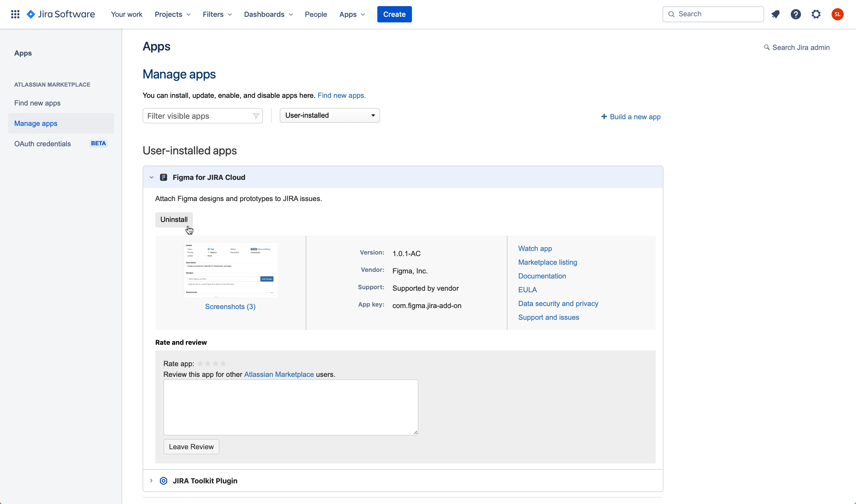The image size is (856, 504).
Task: Open the Dashboards menu
Action: point(268,14)
